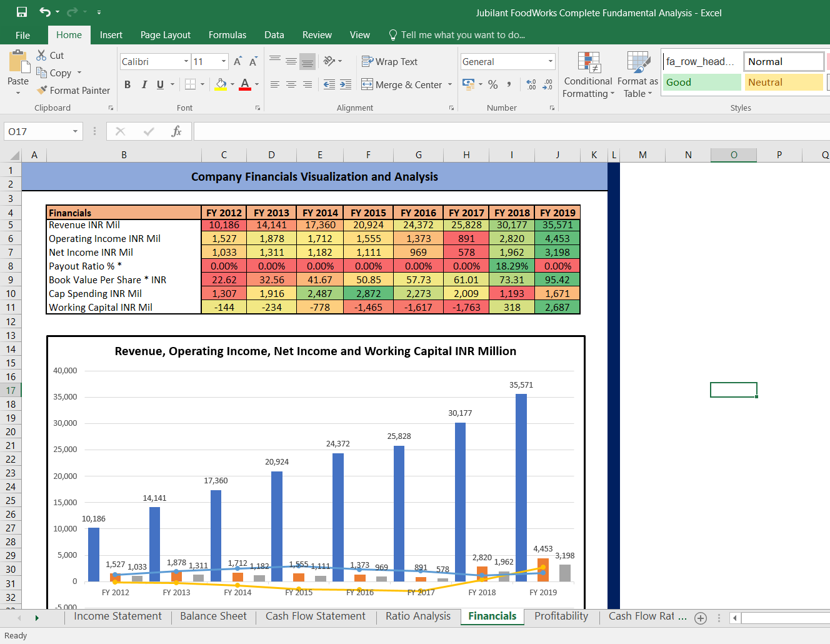This screenshot has width=830, height=644.
Task: Click the Align Right icon
Action: 307,84
